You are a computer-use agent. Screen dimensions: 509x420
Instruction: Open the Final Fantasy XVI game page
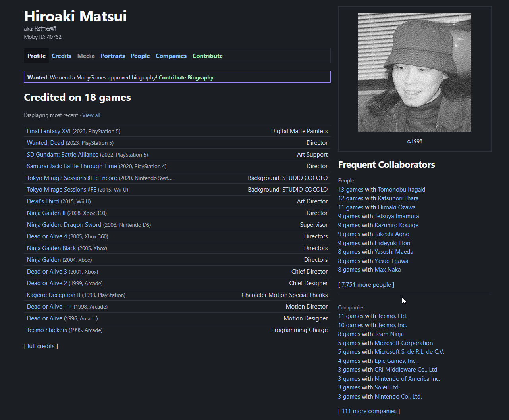pos(49,131)
